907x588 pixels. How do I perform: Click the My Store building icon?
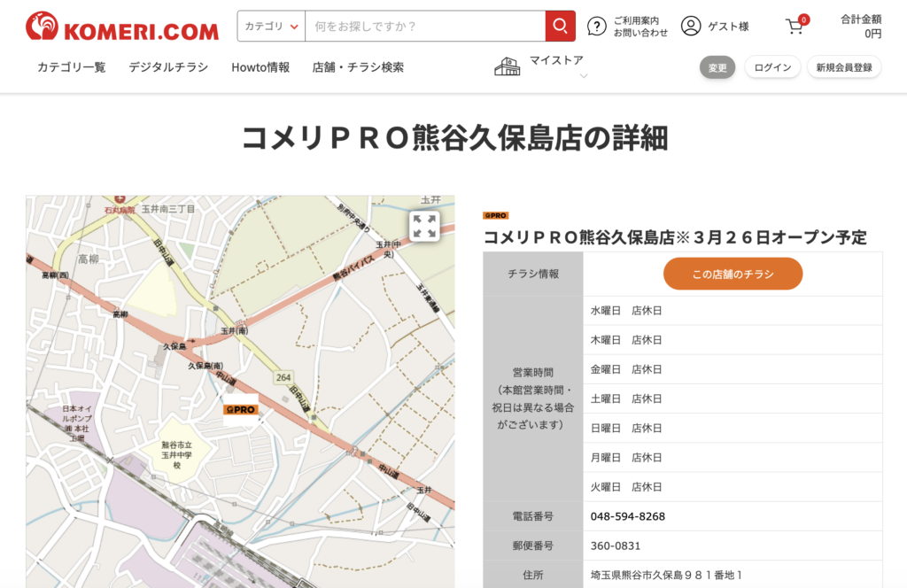[x=508, y=66]
